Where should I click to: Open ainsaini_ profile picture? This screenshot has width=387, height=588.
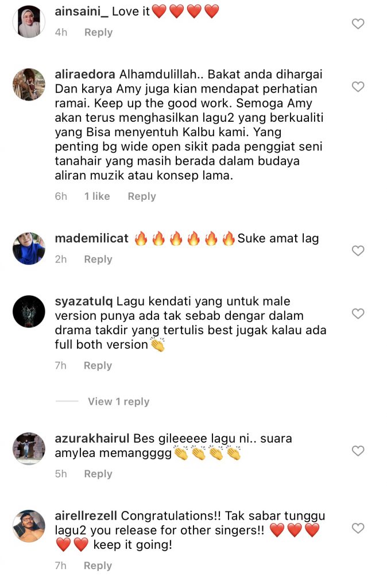coord(29,22)
